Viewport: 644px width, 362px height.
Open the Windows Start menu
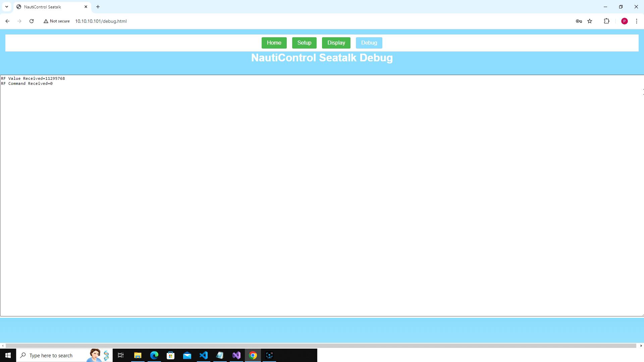click(x=8, y=355)
